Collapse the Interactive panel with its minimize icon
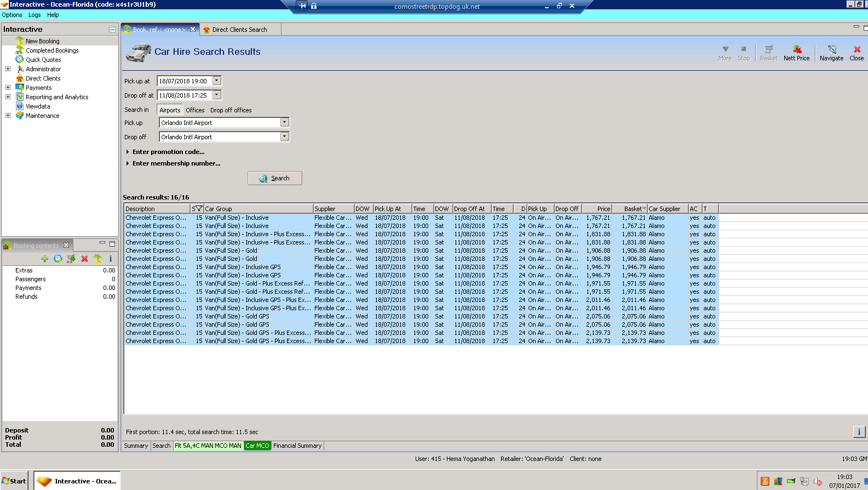Viewport: 868px width, 490px height. [112, 30]
